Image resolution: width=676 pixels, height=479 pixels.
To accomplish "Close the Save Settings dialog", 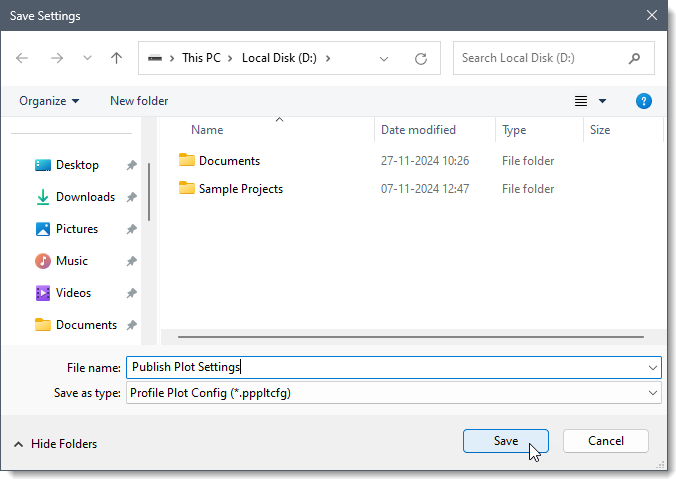I will pos(652,16).
